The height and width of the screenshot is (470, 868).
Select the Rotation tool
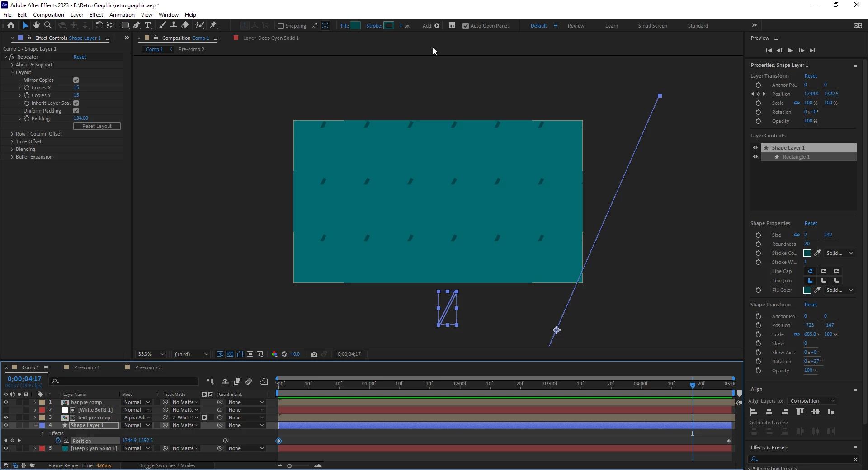coord(99,25)
